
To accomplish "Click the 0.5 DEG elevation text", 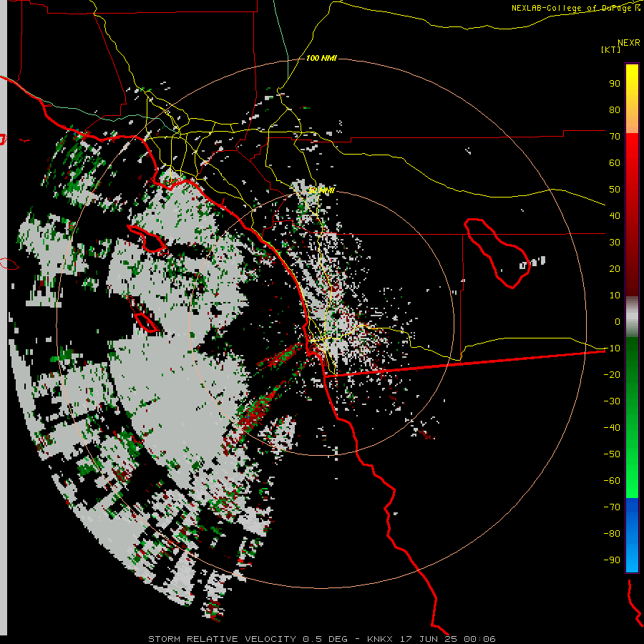I will [326, 639].
